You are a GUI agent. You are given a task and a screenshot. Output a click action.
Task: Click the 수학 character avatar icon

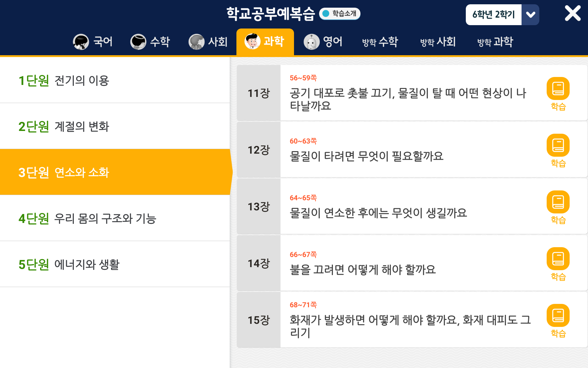(138, 42)
